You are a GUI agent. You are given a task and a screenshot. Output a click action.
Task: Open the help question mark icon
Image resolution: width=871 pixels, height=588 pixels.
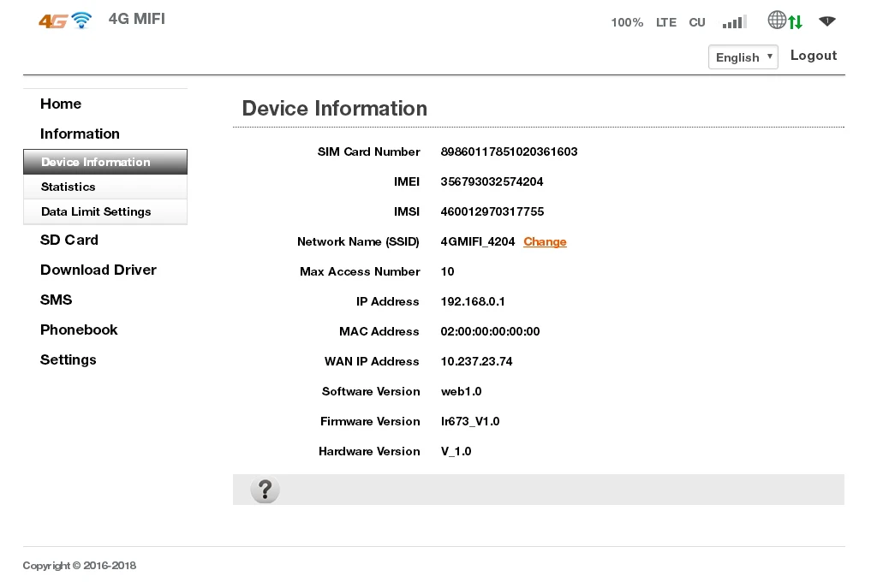(x=265, y=490)
